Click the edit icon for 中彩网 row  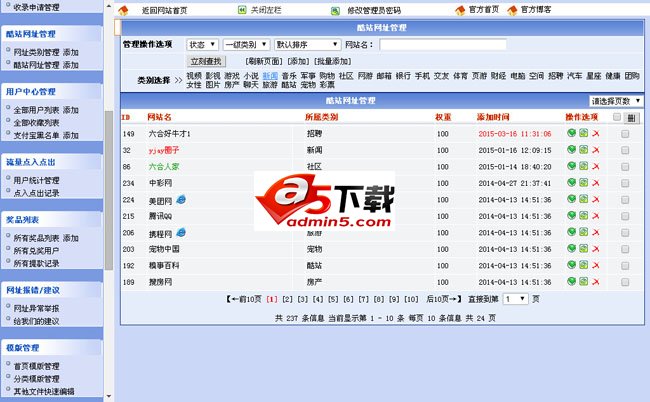tap(584, 182)
